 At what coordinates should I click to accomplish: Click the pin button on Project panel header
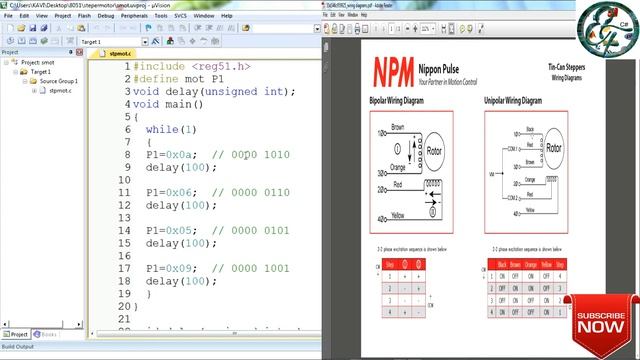pos(71,52)
